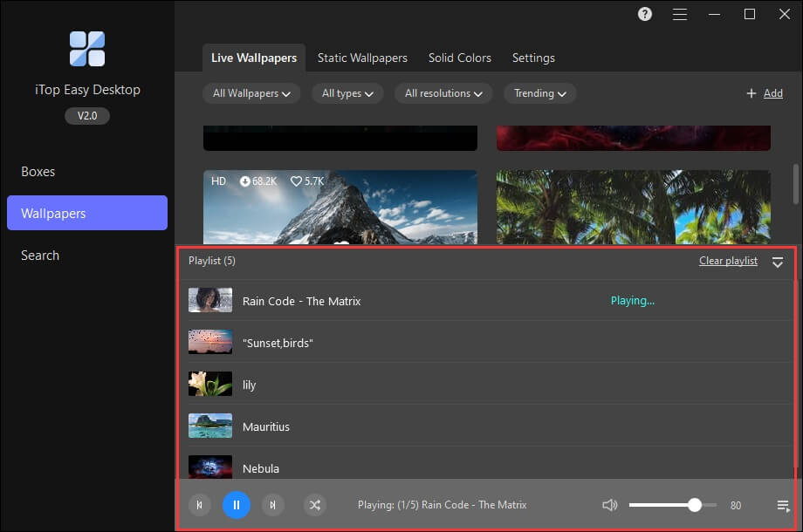Select Wallpapers in the sidebar
The width and height of the screenshot is (803, 532).
pyautogui.click(x=87, y=213)
